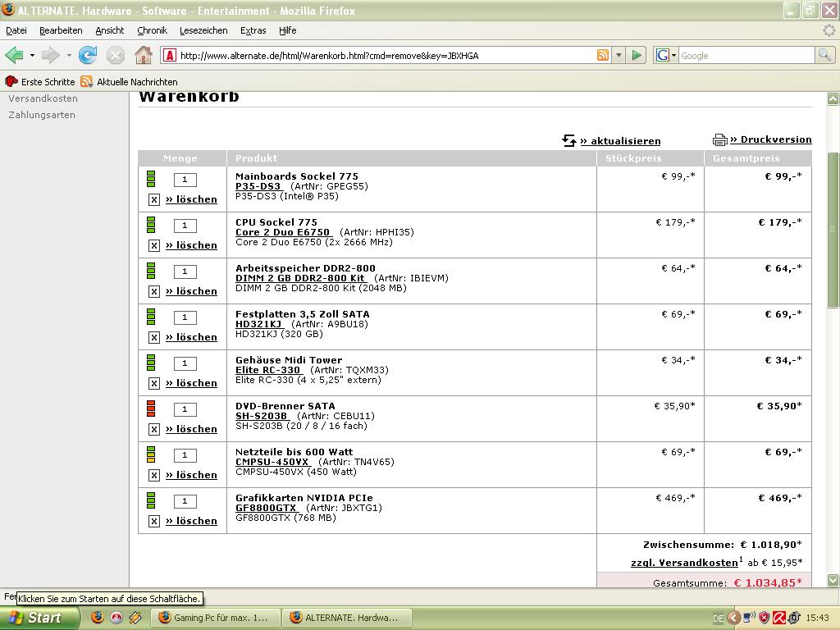Viewport: 840px width, 630px height.
Task: Click RSS icon of Aktuelle Nachrichten bookmark
Action: click(86, 81)
